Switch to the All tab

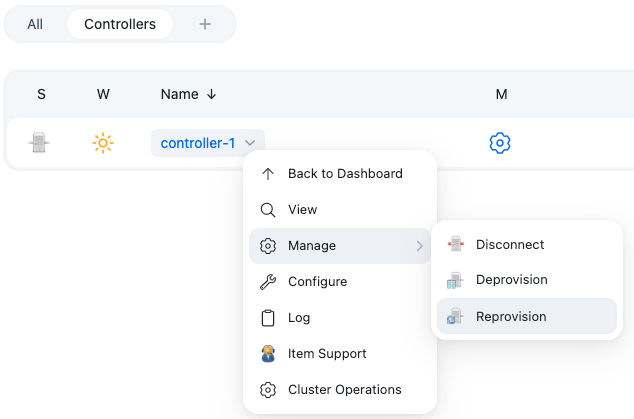(35, 24)
